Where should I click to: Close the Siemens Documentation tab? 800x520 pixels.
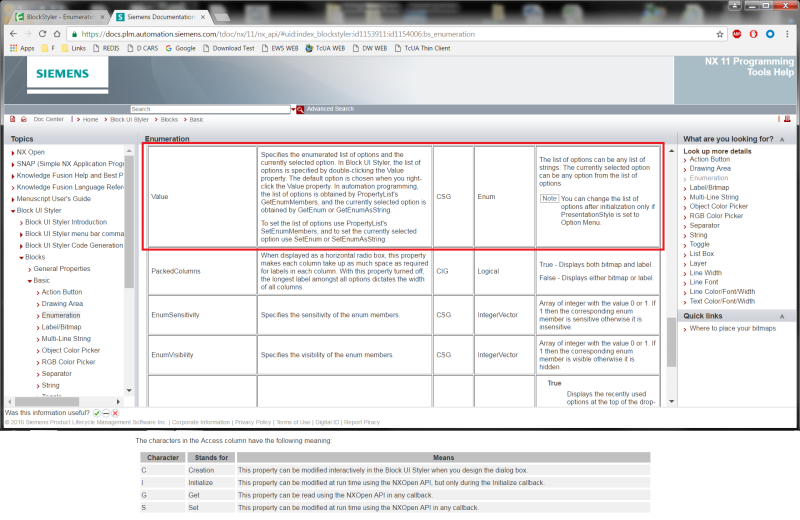(203, 17)
